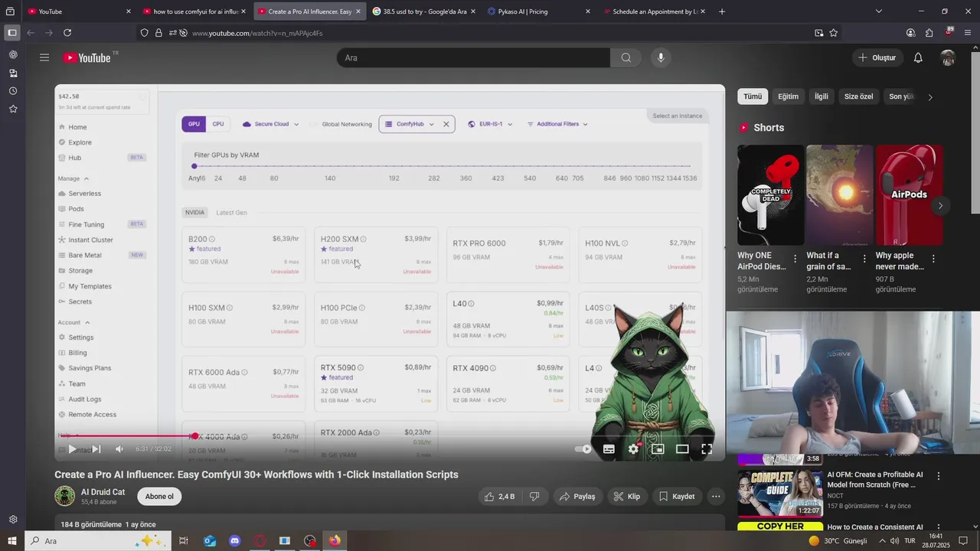This screenshot has height=551, width=980.
Task: Enter fullscreen mode
Action: click(707, 449)
